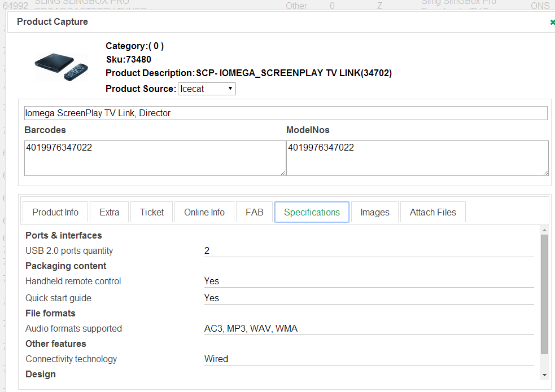The width and height of the screenshot is (555, 392).
Task: Click the product title input field
Action: 286,113
